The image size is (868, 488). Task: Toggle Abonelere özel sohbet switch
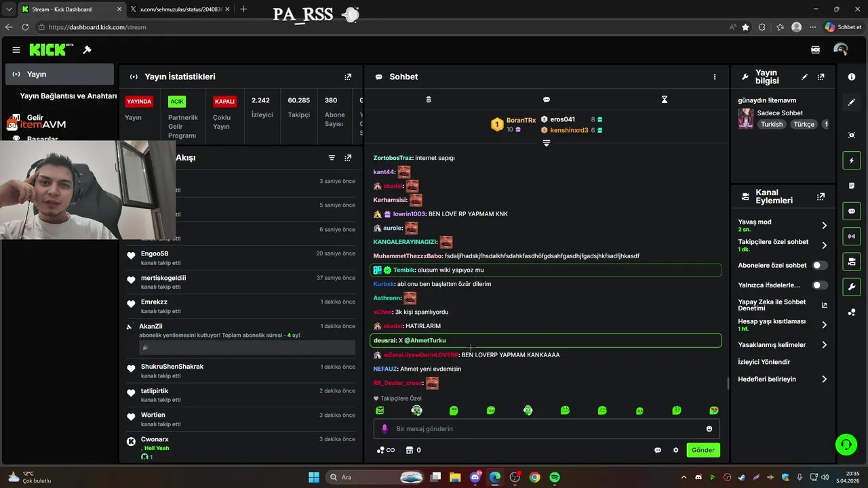[x=820, y=266]
